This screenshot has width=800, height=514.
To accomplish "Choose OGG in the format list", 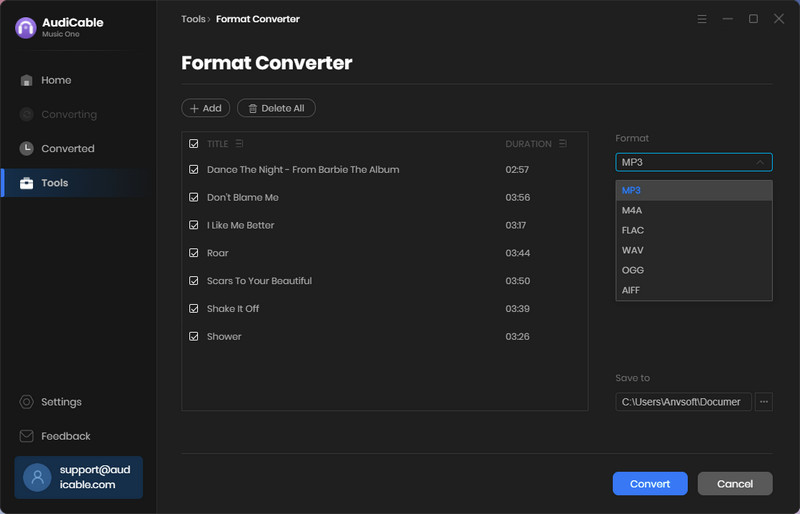I will [694, 270].
